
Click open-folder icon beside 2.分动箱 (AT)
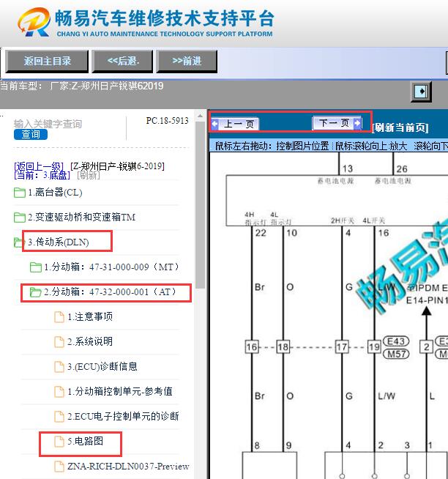pyautogui.click(x=35, y=292)
